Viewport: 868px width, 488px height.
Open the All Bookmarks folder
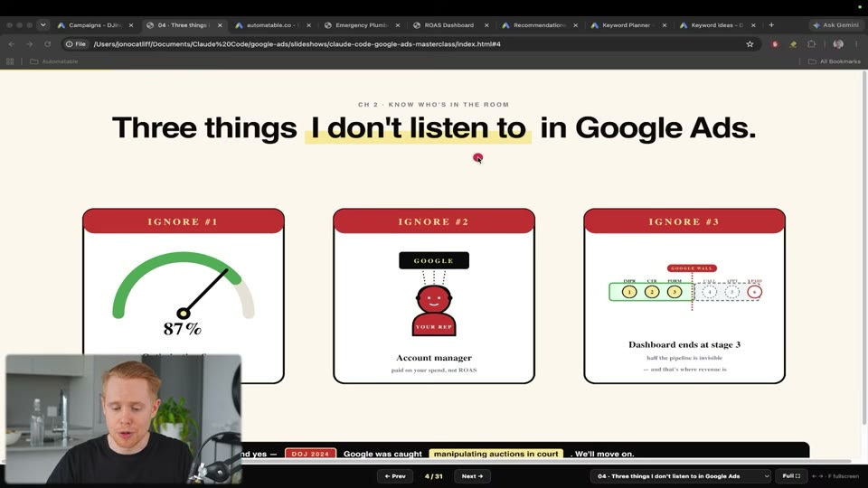835,61
